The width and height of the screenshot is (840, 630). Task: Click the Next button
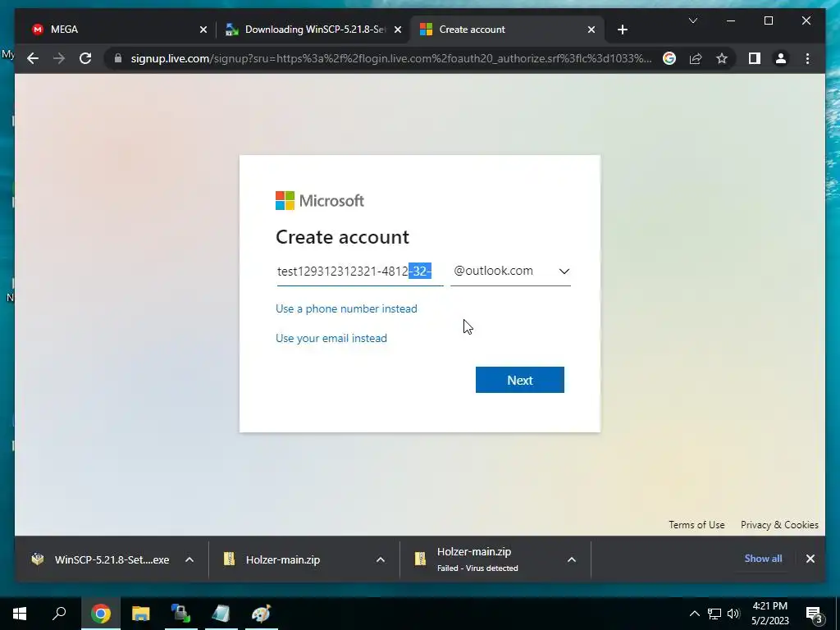click(x=519, y=380)
